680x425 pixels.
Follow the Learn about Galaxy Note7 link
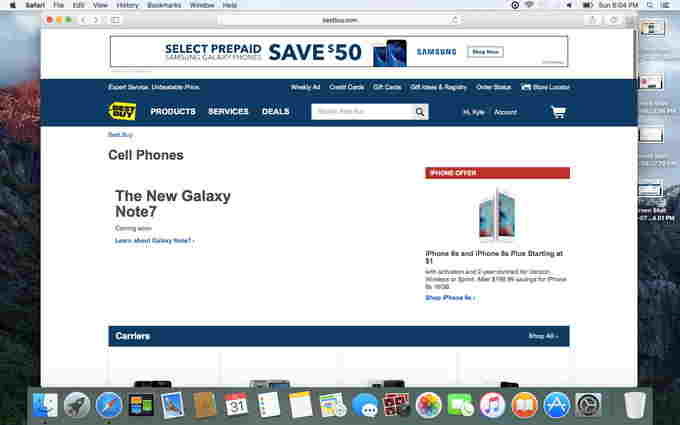154,241
